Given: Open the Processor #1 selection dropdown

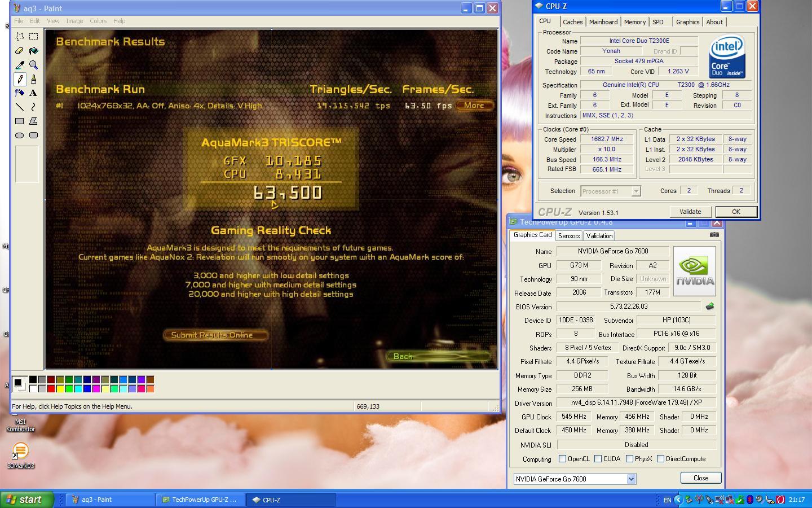Looking at the screenshot, I should tap(636, 191).
